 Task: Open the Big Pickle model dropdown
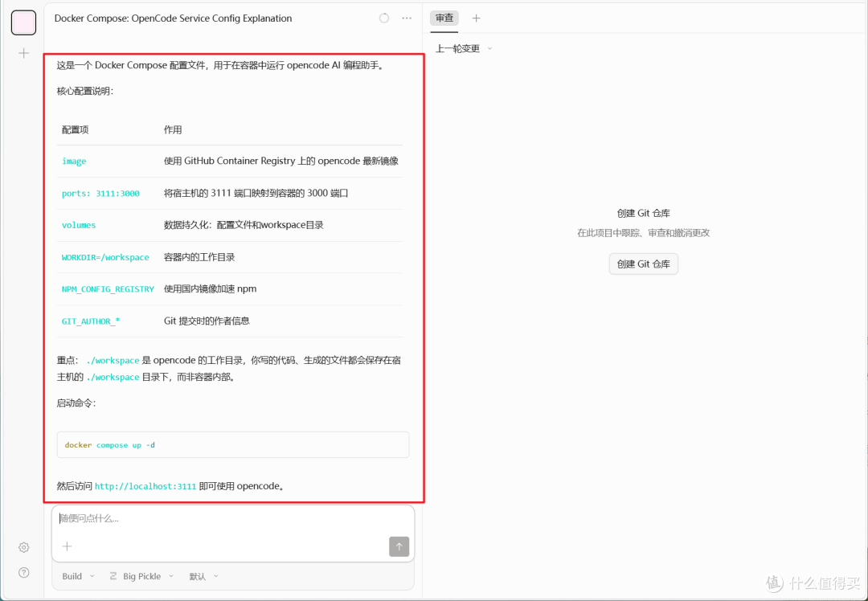141,576
